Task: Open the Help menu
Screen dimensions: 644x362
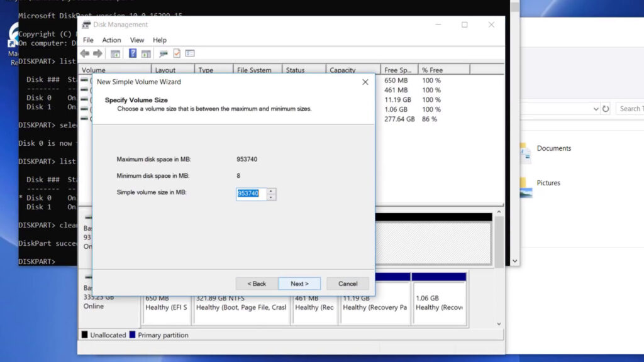Action: (159, 40)
